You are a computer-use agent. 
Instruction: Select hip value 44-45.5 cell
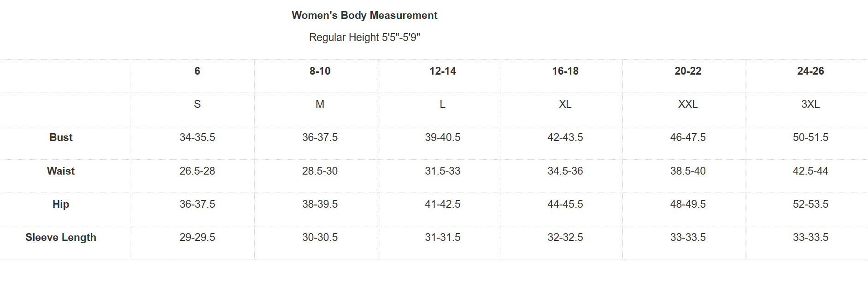[565, 204]
